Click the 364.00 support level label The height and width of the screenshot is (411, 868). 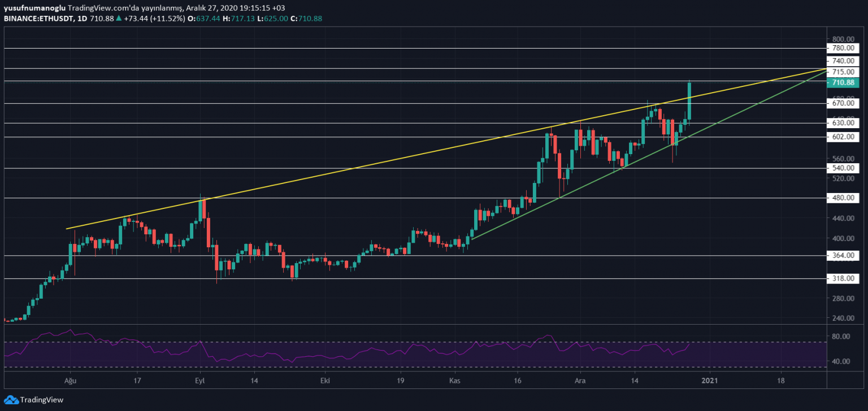point(842,256)
